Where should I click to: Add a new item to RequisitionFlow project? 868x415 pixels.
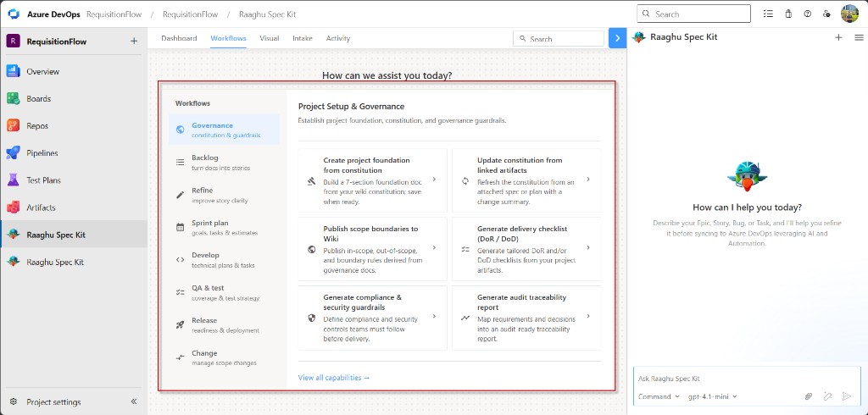(x=134, y=41)
